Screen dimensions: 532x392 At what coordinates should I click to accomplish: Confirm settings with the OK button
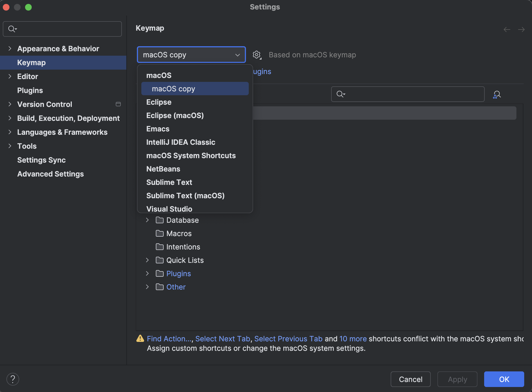click(504, 379)
